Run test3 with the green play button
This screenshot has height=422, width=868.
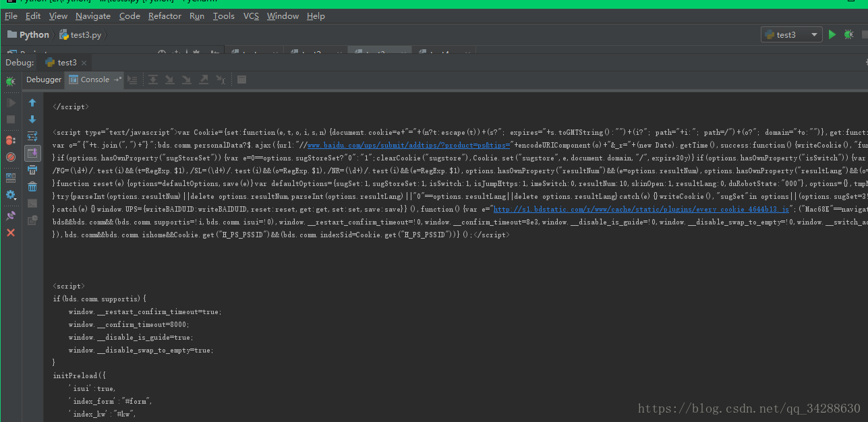(x=832, y=34)
